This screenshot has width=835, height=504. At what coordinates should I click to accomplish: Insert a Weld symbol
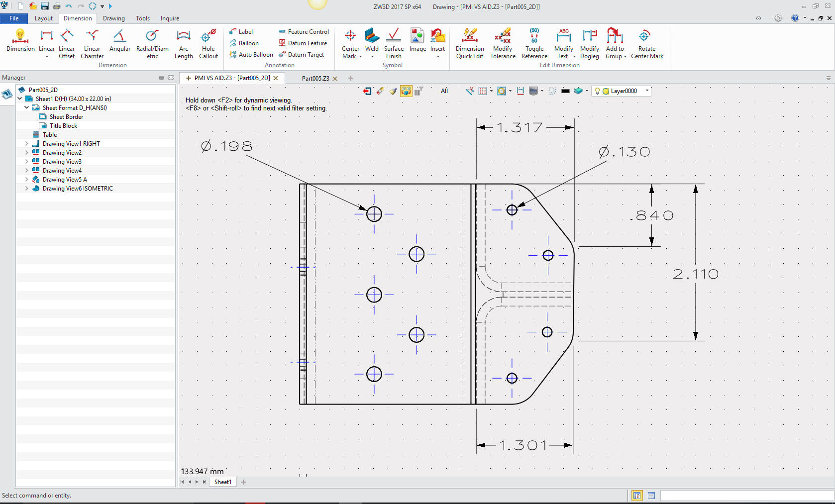click(x=372, y=40)
